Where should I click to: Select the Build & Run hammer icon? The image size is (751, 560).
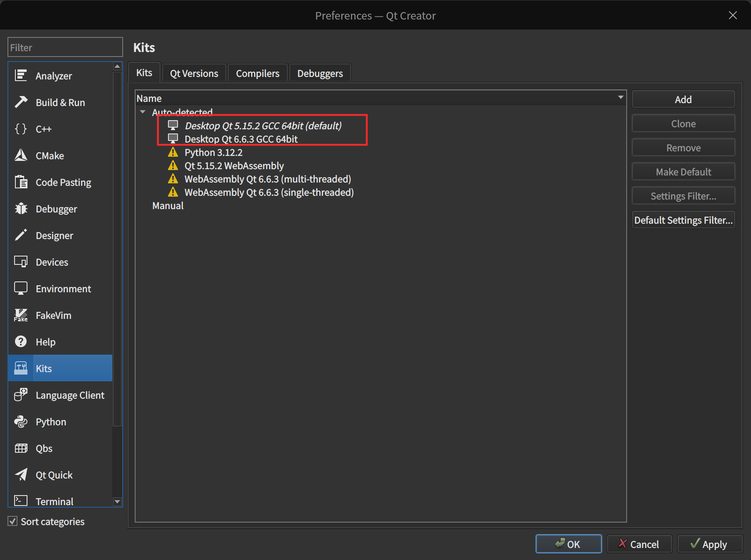point(21,102)
